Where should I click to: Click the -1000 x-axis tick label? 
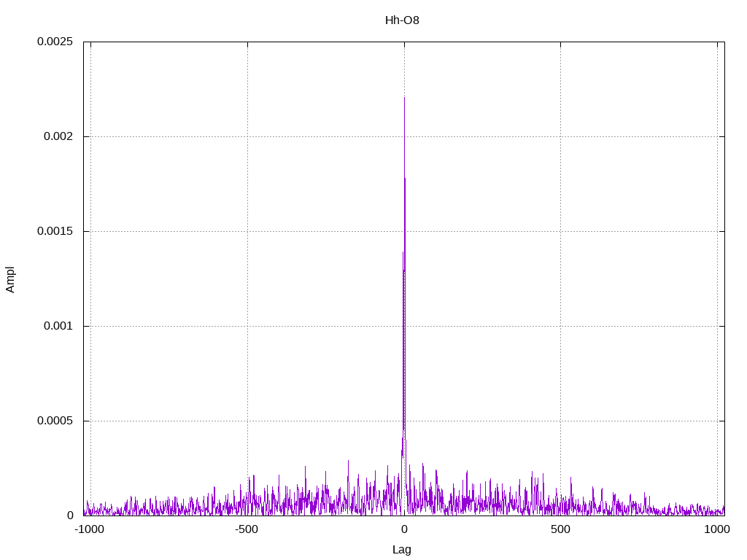click(89, 529)
